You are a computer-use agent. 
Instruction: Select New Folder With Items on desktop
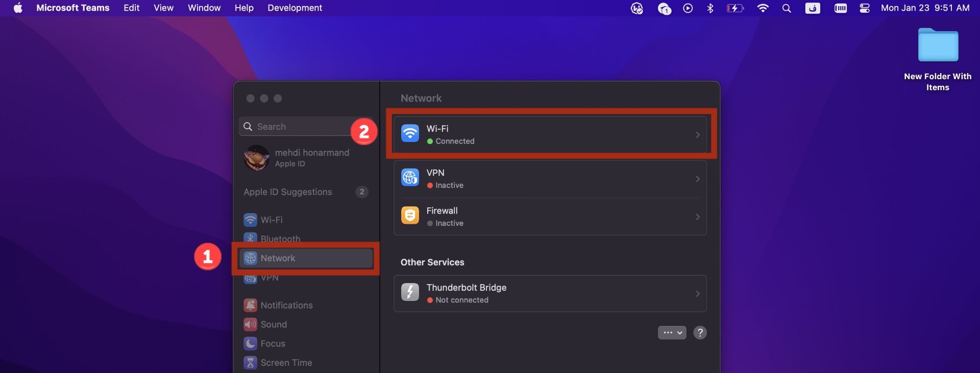[x=938, y=60]
